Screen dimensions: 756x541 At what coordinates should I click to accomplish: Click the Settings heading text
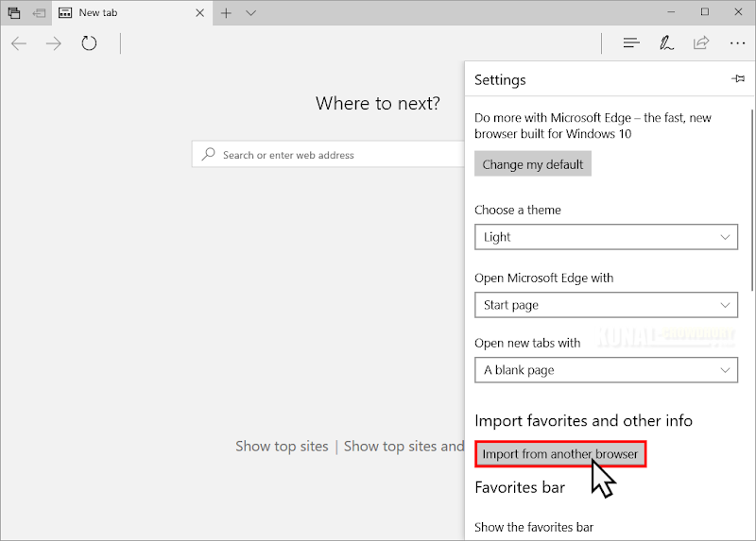500,80
